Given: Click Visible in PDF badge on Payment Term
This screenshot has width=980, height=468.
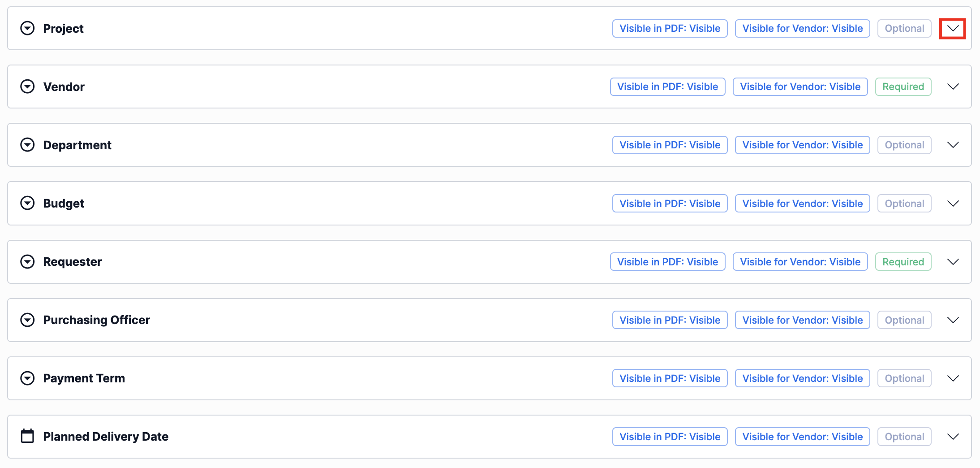Looking at the screenshot, I should [670, 378].
